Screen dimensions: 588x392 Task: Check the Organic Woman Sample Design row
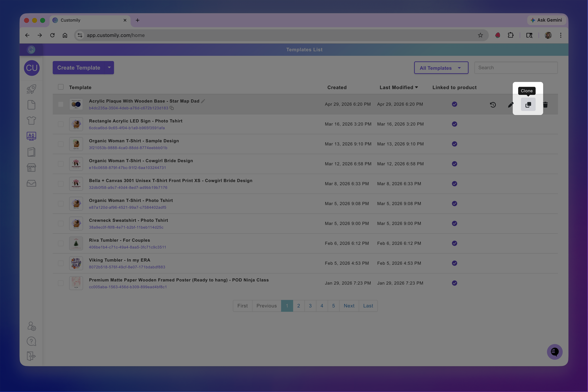[x=61, y=144]
